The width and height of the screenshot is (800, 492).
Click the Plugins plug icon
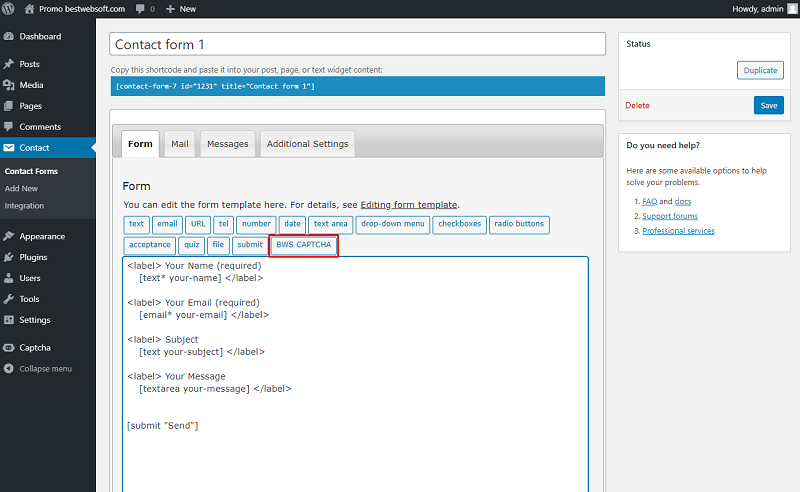point(9,257)
